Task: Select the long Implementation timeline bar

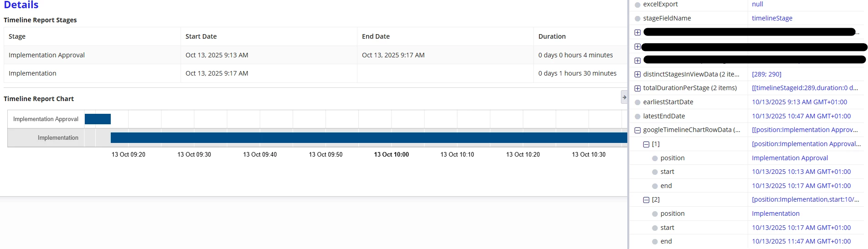Action: [369, 137]
